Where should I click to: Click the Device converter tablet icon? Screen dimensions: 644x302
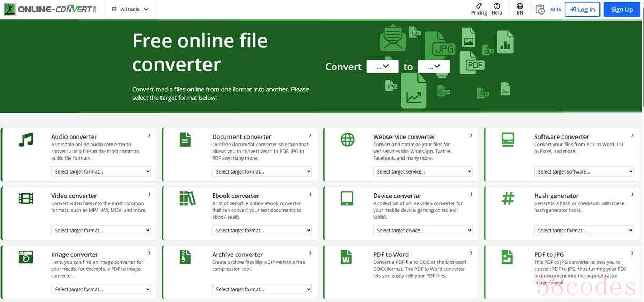coord(347,198)
